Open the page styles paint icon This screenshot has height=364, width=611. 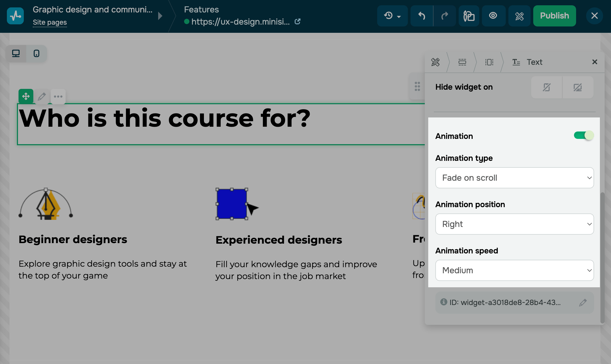[x=469, y=16]
